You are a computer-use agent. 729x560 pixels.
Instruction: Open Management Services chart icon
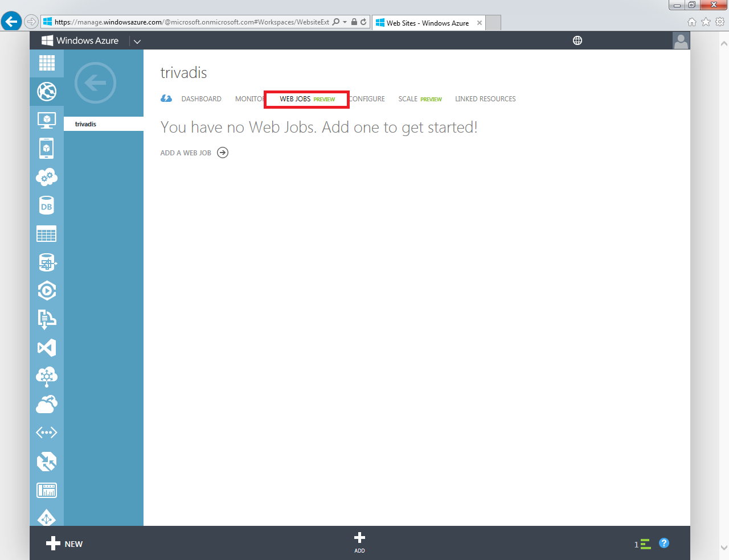(x=47, y=490)
